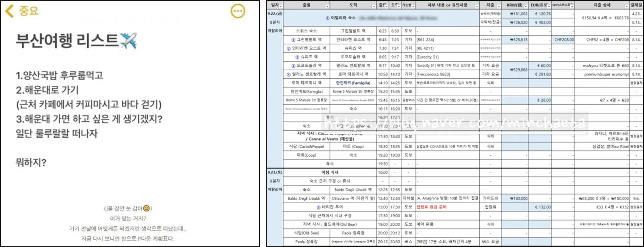The width and height of the screenshot is (644, 247).
Task: Select the € 120.76 cell
Action: coord(540,13)
